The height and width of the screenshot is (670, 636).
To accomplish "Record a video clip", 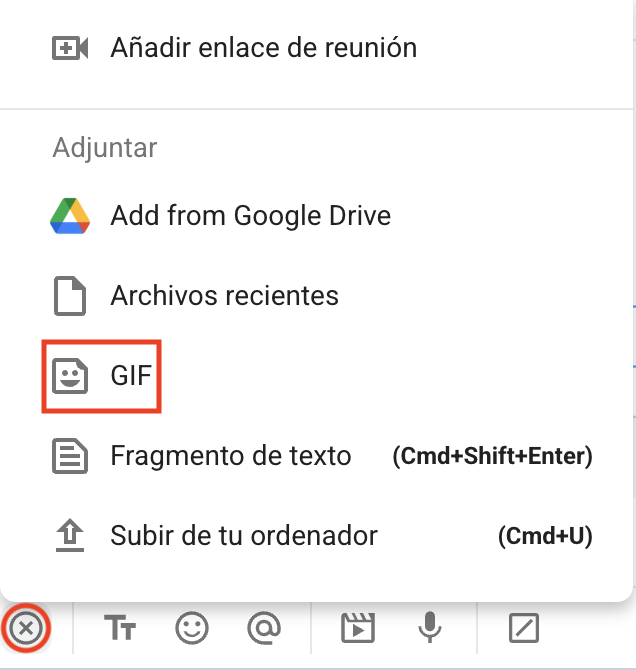I will click(x=355, y=628).
